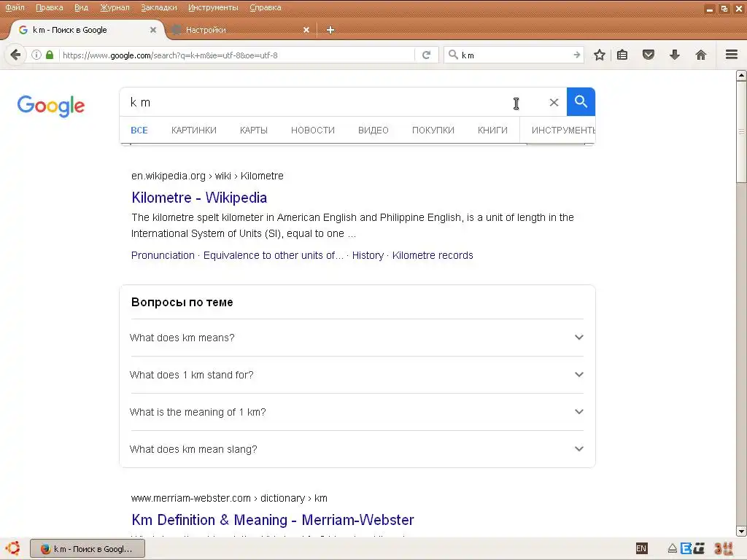
Task: Open 'Kilometre - Wikipedia' result
Action: pos(199,198)
